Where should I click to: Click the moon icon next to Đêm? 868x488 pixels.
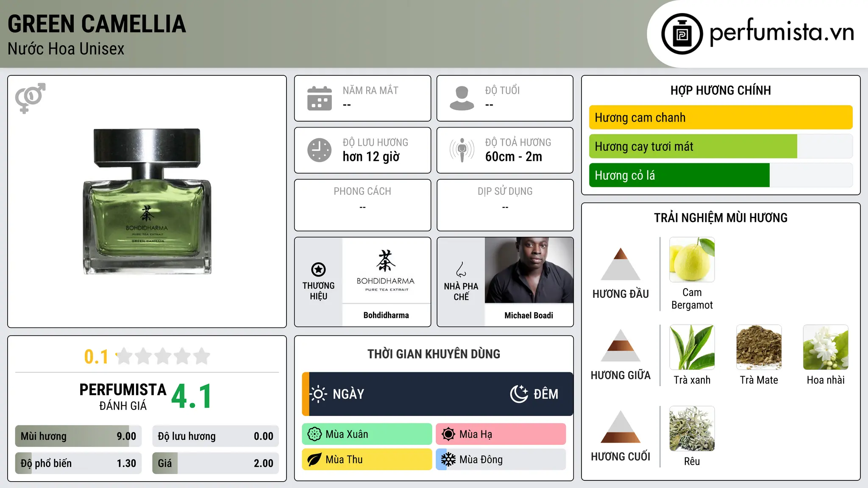pos(519,394)
